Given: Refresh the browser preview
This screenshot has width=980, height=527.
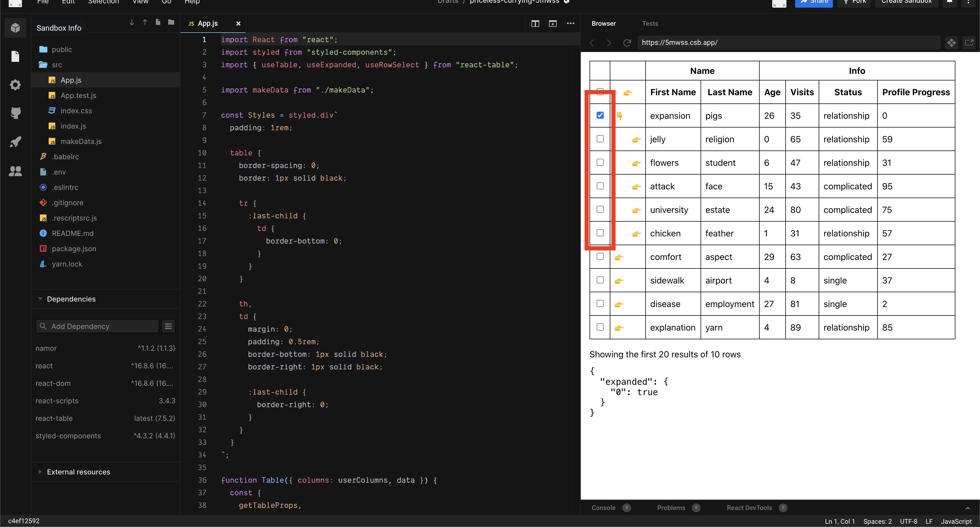Looking at the screenshot, I should 627,43.
